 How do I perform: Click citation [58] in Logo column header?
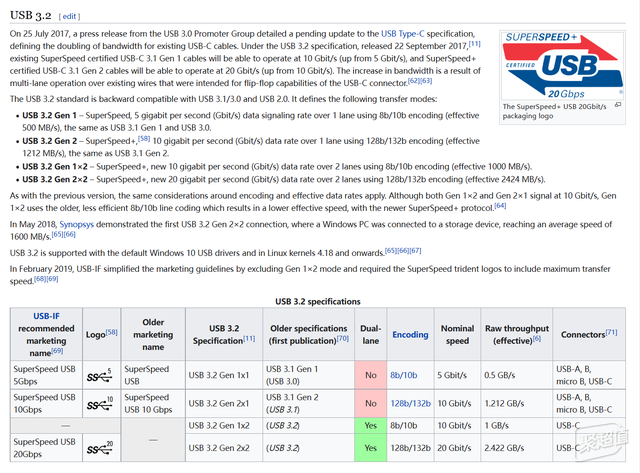coord(111,332)
